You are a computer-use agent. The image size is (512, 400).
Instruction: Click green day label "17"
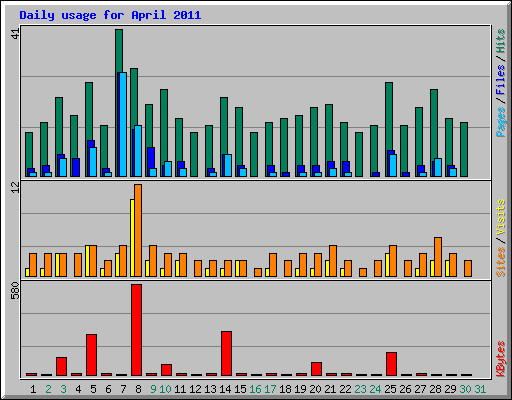[x=270, y=389]
